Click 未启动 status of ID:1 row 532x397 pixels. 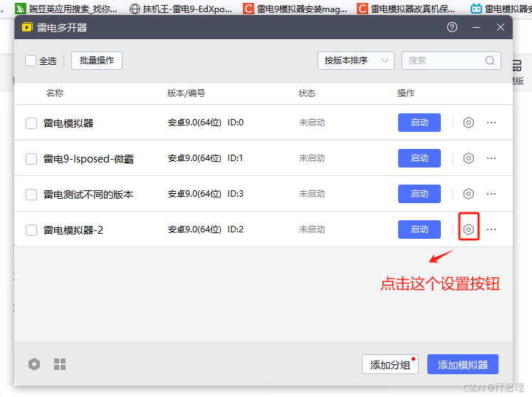tap(312, 158)
